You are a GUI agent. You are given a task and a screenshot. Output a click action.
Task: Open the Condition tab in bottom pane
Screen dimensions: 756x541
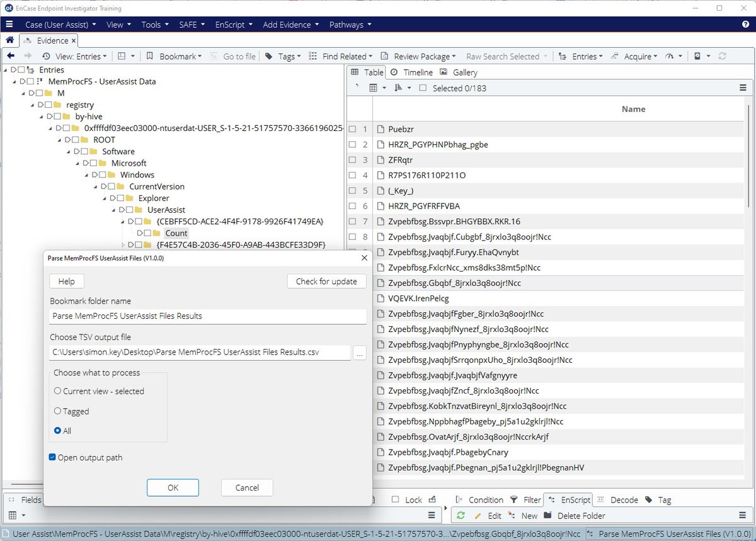(x=479, y=500)
